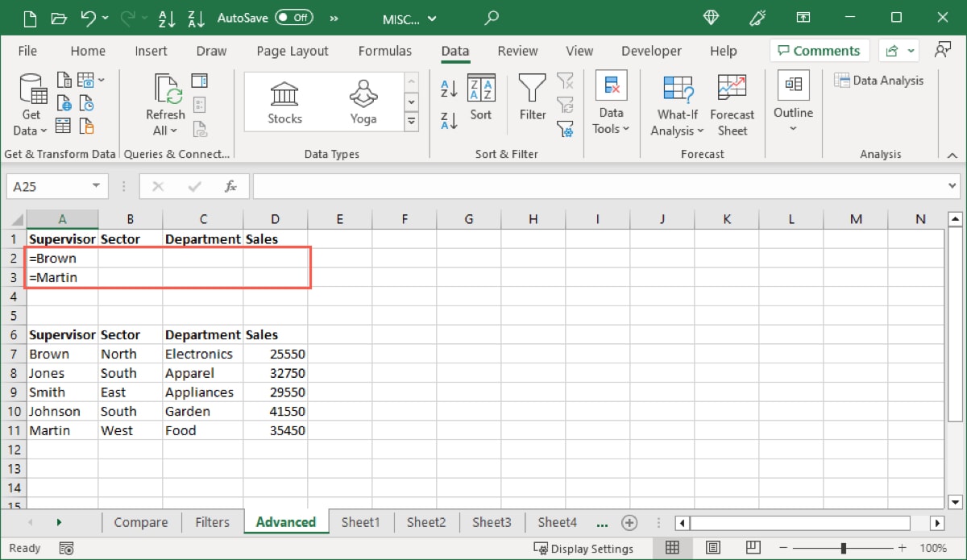967x560 pixels.
Task: Click the Display Settings button
Action: pyautogui.click(x=584, y=548)
